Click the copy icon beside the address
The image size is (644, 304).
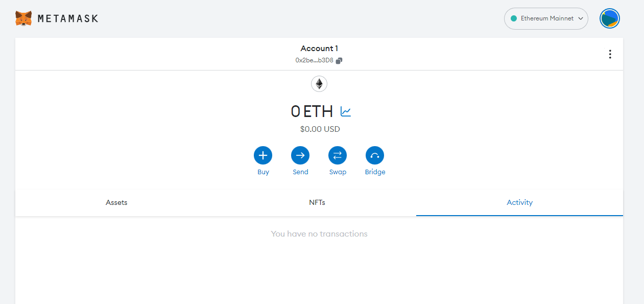click(339, 60)
